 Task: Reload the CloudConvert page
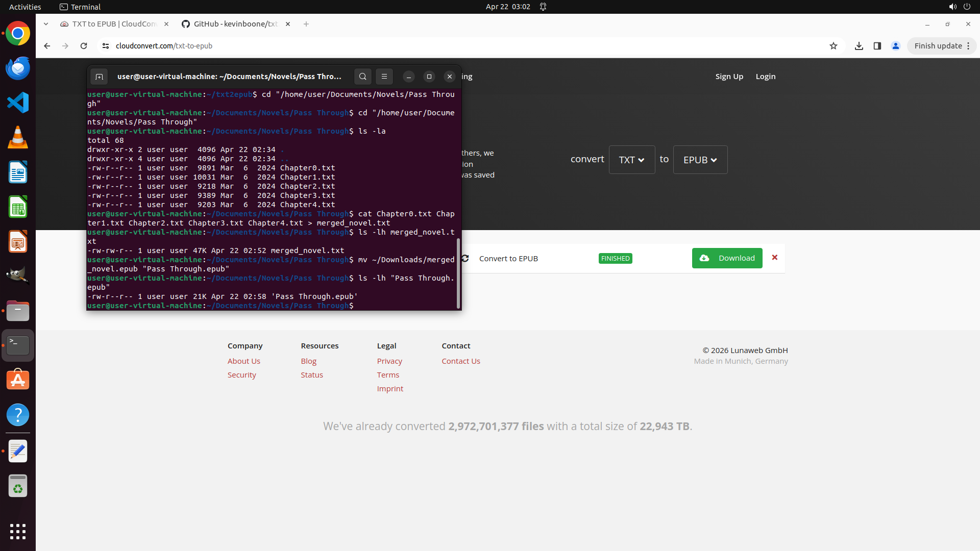pyautogui.click(x=84, y=46)
